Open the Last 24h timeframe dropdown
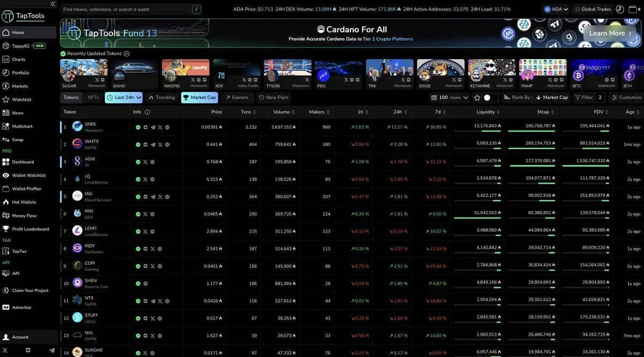Screen dimensions: 644x357 pyautogui.click(x=124, y=97)
